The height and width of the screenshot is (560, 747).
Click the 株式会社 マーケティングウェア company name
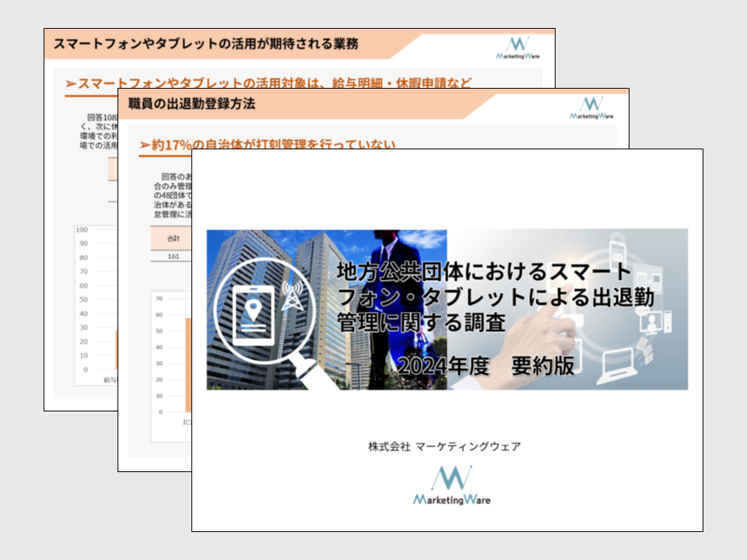pyautogui.click(x=444, y=446)
